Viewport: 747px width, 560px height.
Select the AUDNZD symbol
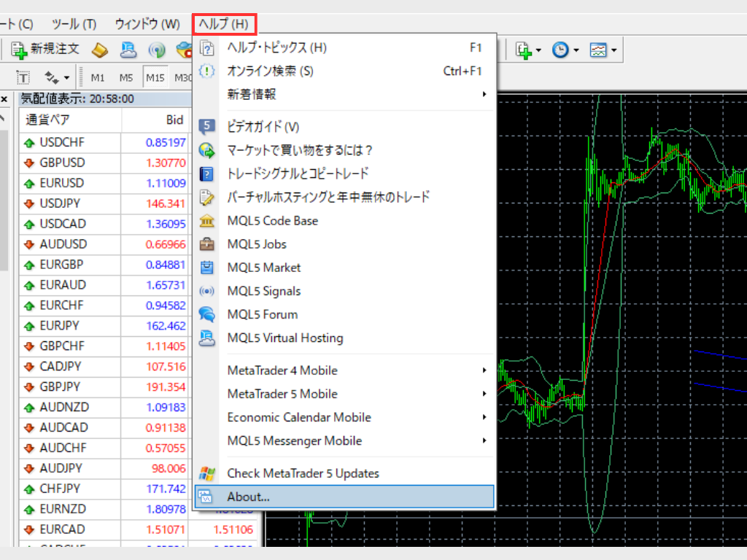click(64, 408)
